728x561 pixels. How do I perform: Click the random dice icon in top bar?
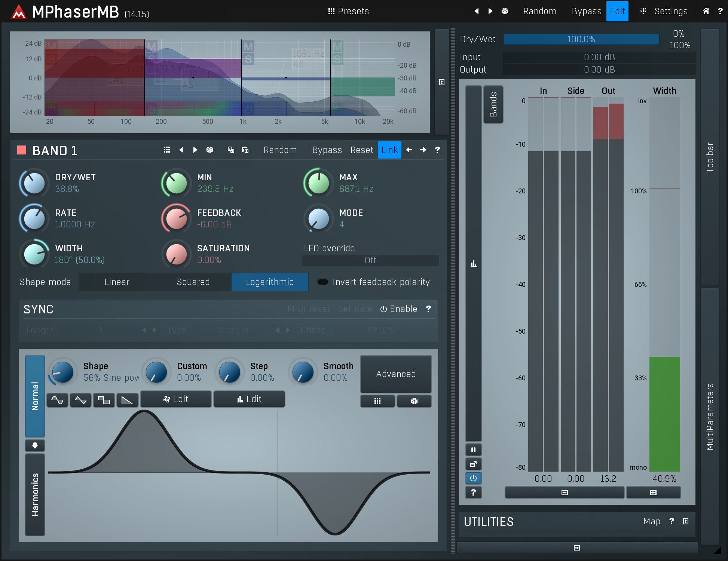coord(505,11)
